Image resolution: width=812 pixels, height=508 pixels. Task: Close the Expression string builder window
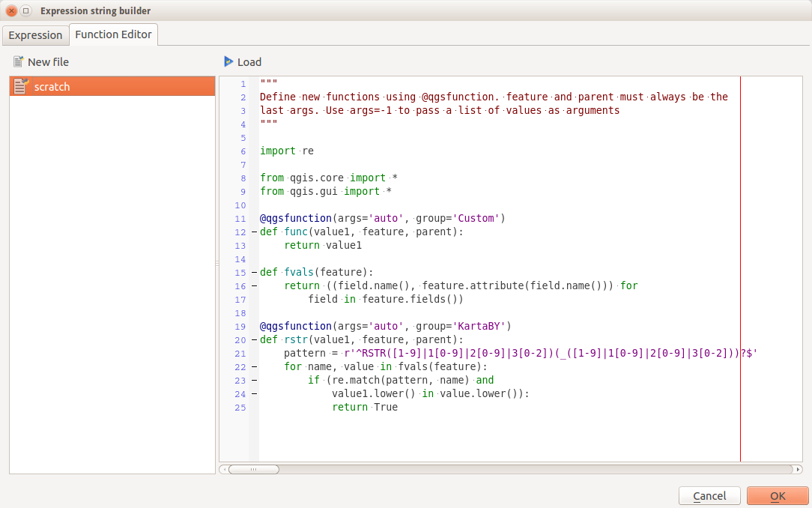point(12,10)
